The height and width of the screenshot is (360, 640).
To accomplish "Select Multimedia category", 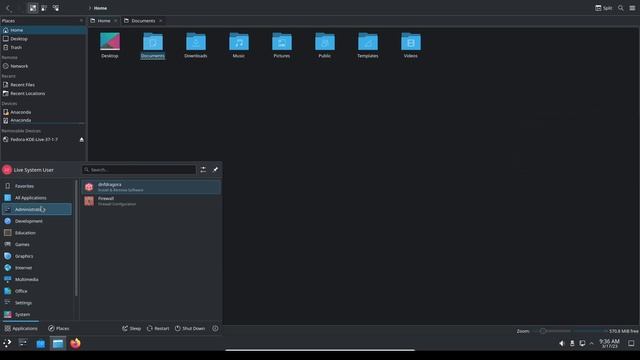I will (x=37, y=280).
